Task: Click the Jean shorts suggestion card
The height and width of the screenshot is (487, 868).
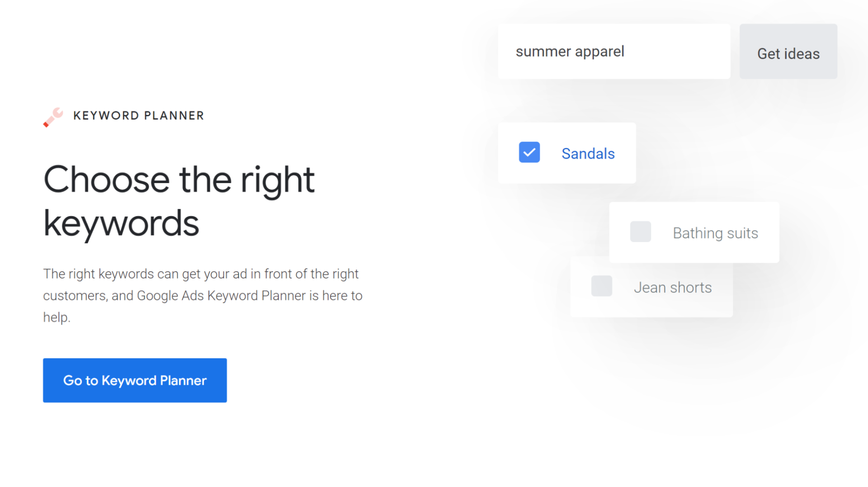Action: 651,290
